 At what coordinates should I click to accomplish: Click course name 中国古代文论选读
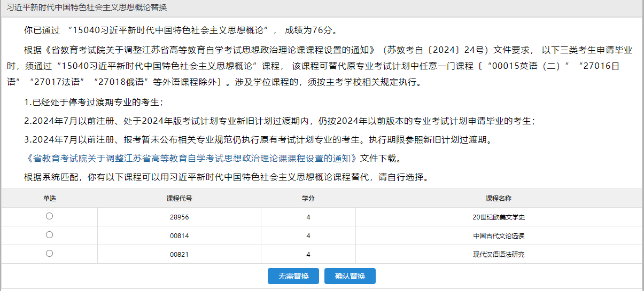coord(499,236)
